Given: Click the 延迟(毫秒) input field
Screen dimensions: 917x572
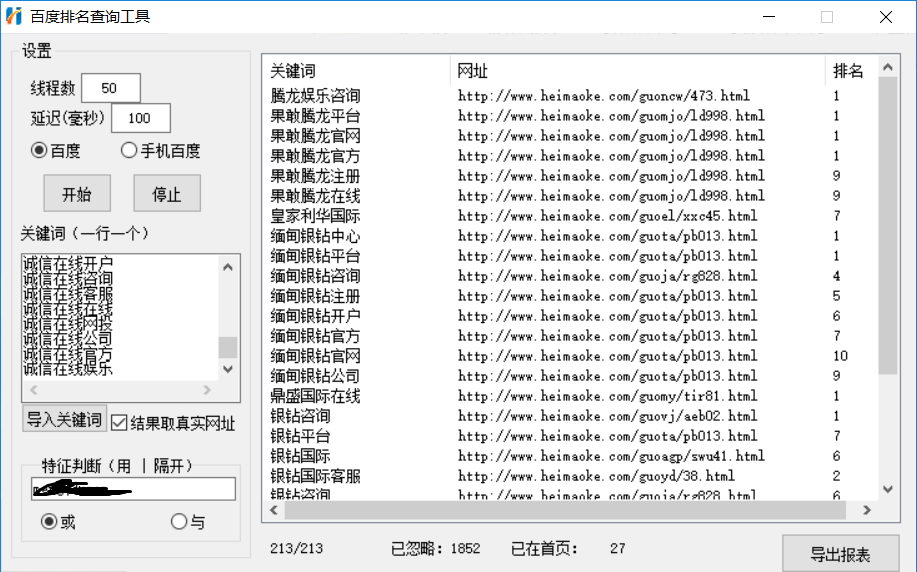Looking at the screenshot, I should click(141, 118).
